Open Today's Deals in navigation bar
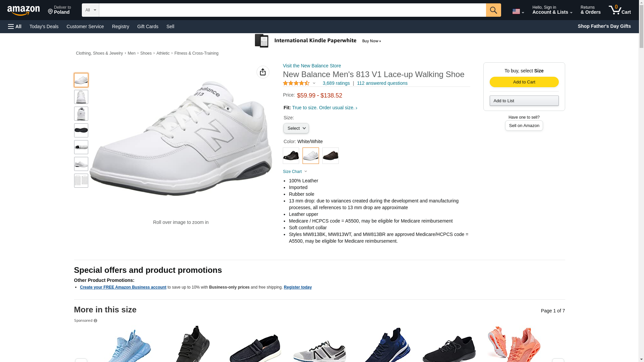This screenshot has width=644, height=362. tap(44, 26)
